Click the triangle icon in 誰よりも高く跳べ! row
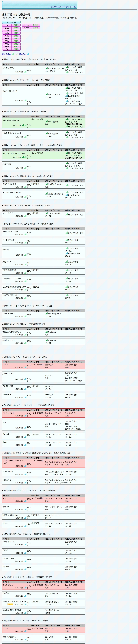The height and width of the screenshot is (644, 138). click(25, 100)
